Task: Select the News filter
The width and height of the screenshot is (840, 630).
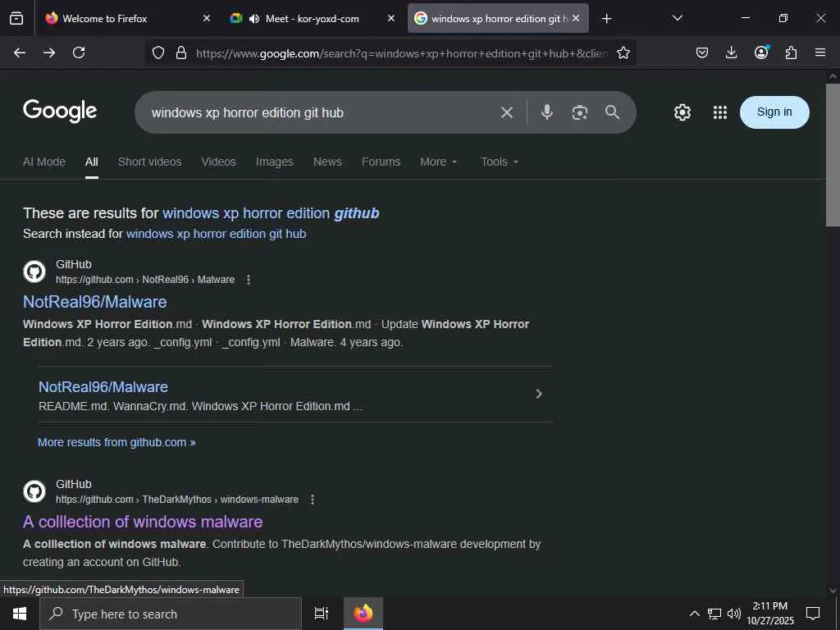Action: 327,162
